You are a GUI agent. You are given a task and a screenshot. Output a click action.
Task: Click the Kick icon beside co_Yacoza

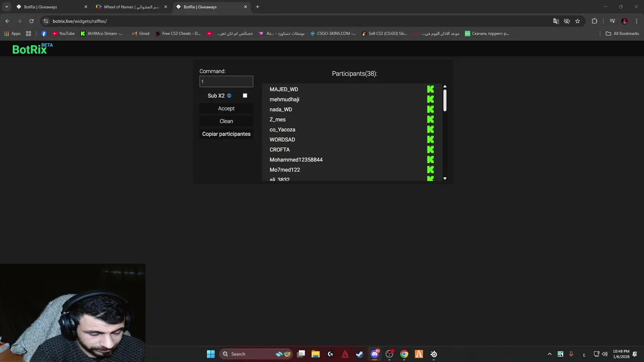[430, 130]
